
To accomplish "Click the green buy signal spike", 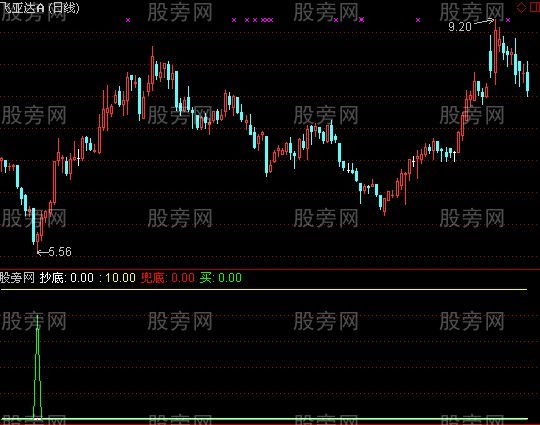I will tap(38, 367).
